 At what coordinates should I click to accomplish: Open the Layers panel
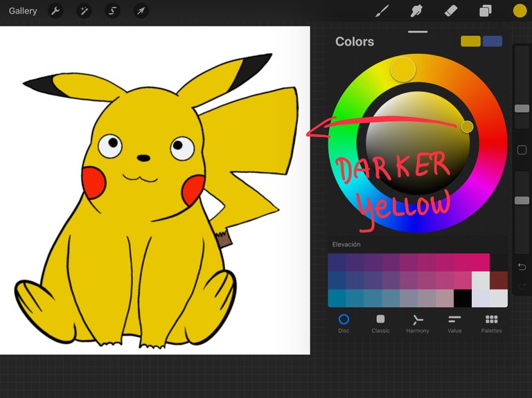pyautogui.click(x=485, y=11)
